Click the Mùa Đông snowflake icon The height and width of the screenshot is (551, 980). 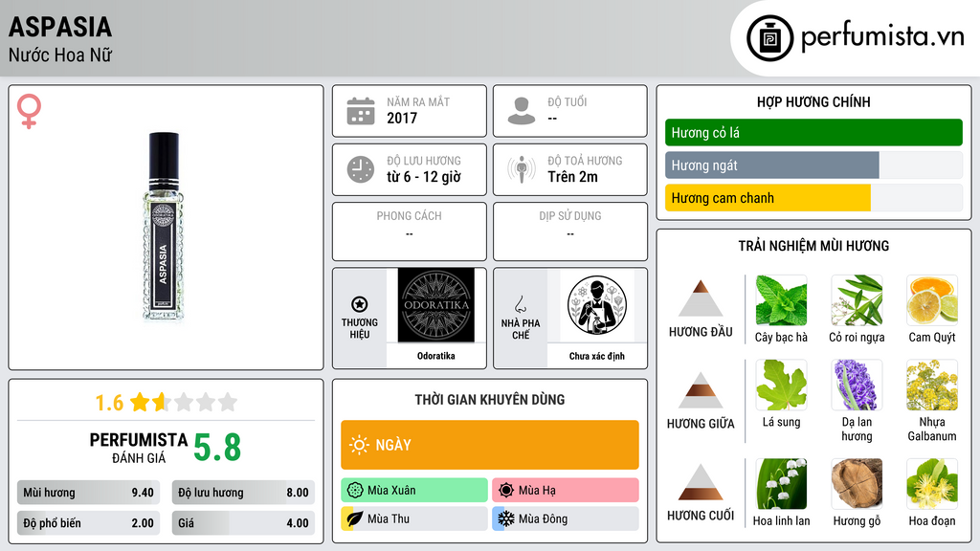pos(505,518)
